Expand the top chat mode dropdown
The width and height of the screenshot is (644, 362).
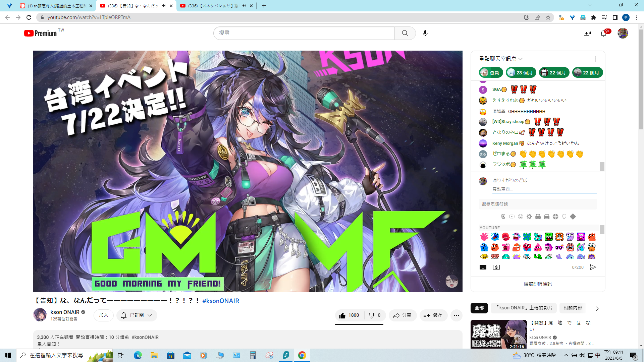(501, 59)
